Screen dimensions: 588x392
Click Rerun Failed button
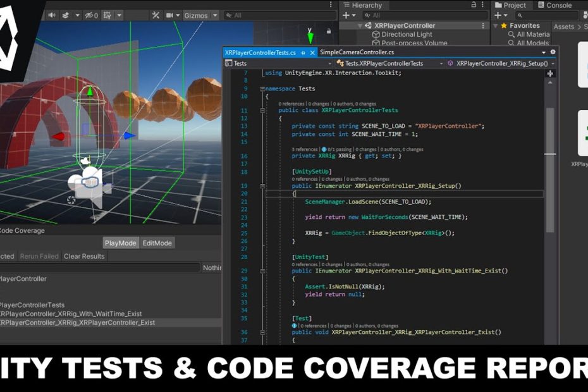click(x=39, y=257)
